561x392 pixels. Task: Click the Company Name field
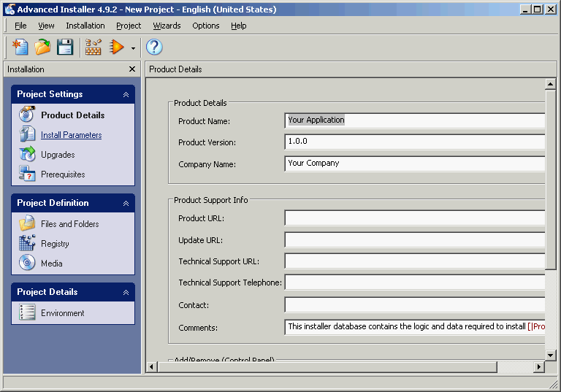click(415, 164)
